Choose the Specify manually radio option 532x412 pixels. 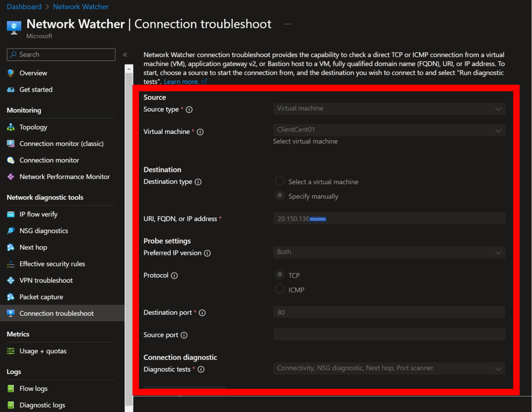click(280, 196)
